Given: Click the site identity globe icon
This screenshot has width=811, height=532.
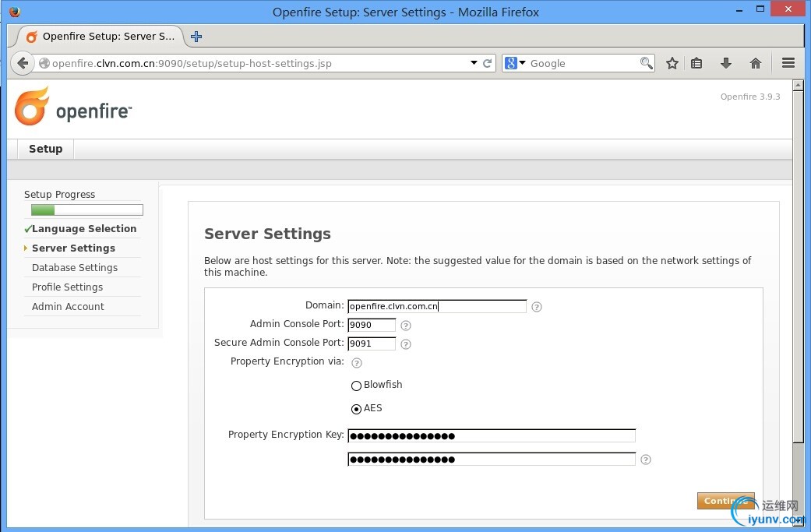Looking at the screenshot, I should tap(44, 63).
